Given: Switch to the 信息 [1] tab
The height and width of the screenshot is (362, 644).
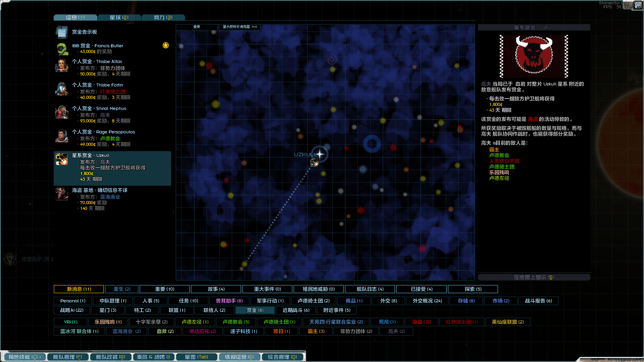Looking at the screenshot, I should [75, 17].
